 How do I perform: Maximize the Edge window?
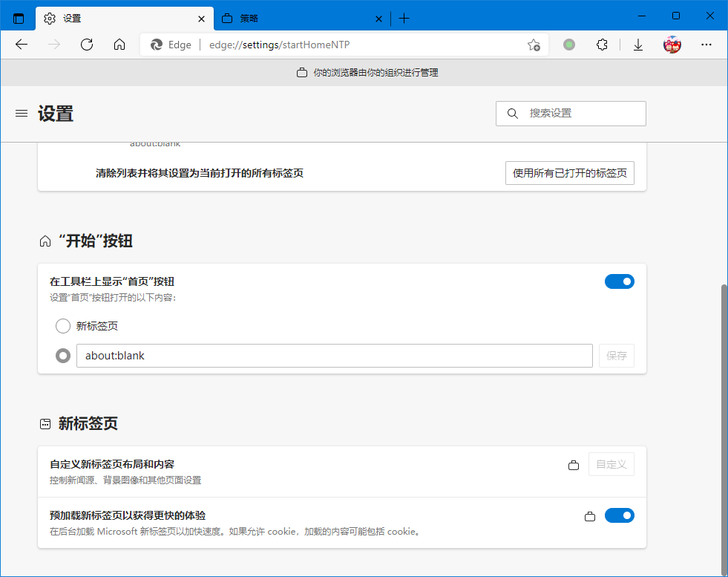[676, 16]
